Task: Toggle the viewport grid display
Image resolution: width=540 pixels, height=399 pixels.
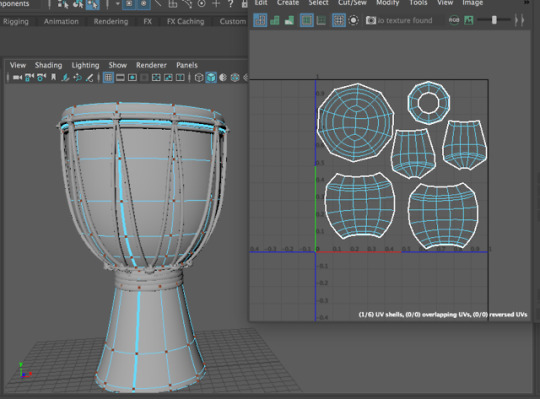Action: tap(108, 77)
